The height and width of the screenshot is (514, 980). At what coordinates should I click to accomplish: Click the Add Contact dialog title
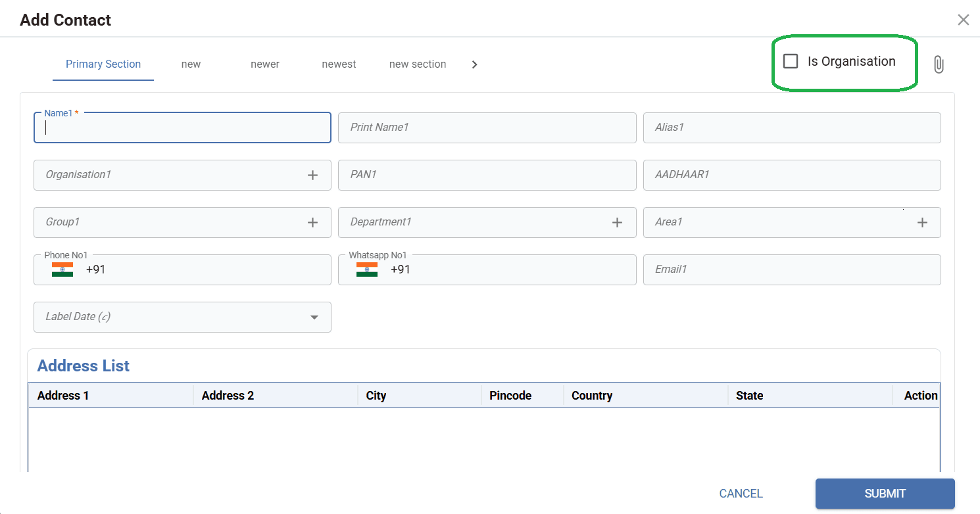(66, 20)
